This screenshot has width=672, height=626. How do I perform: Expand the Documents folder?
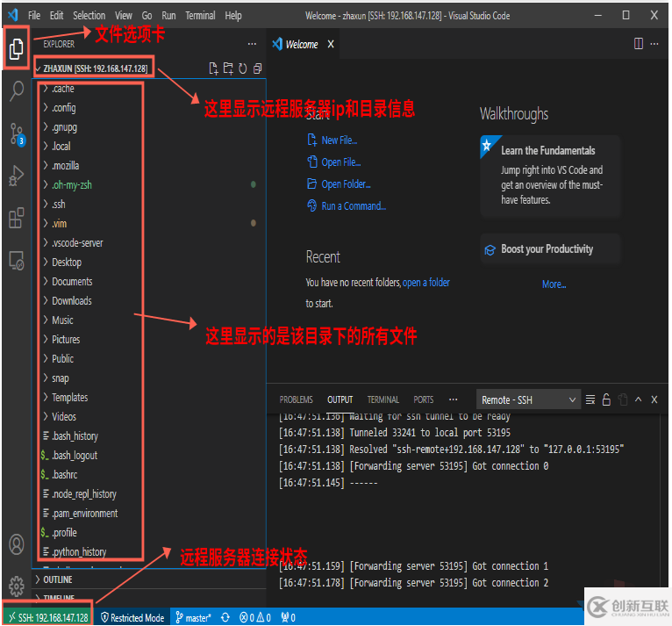click(72, 282)
